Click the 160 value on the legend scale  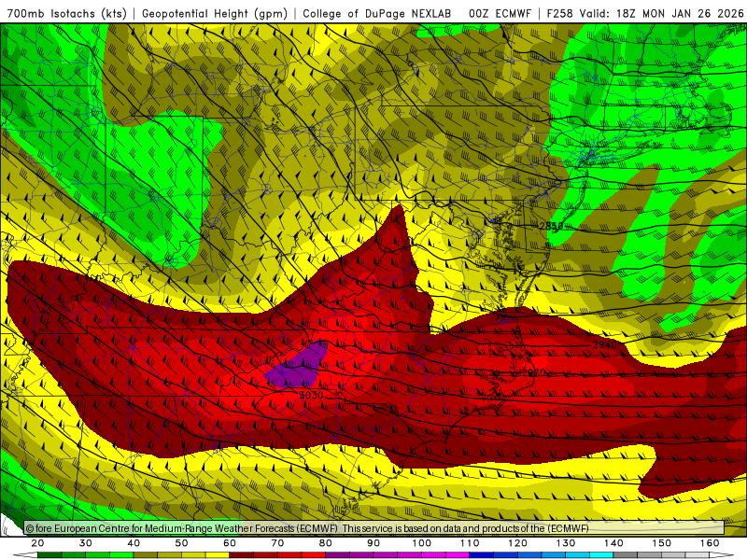pyautogui.click(x=710, y=543)
